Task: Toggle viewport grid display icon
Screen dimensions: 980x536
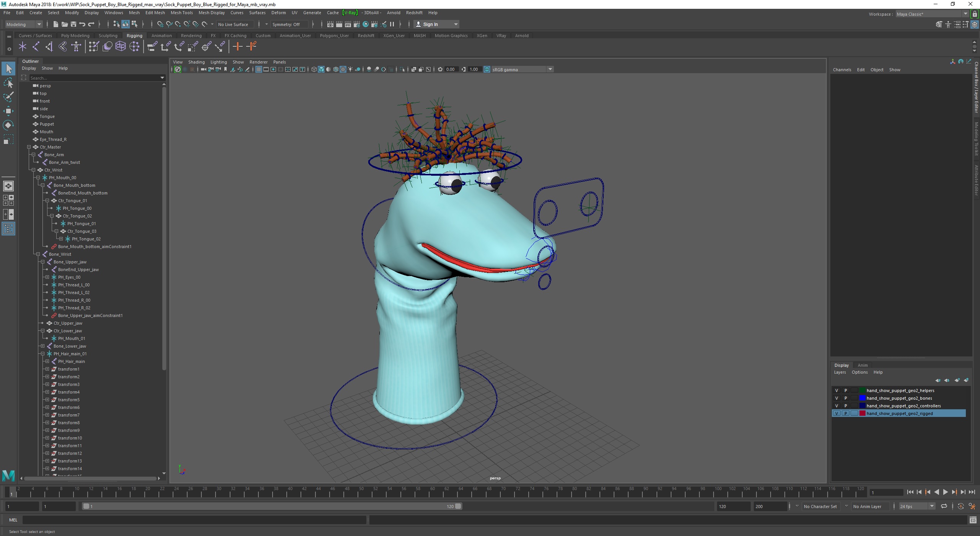Action: (x=259, y=69)
